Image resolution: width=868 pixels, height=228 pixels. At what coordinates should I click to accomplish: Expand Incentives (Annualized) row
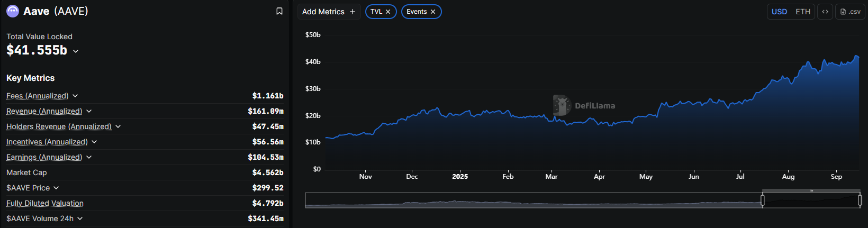[94, 142]
